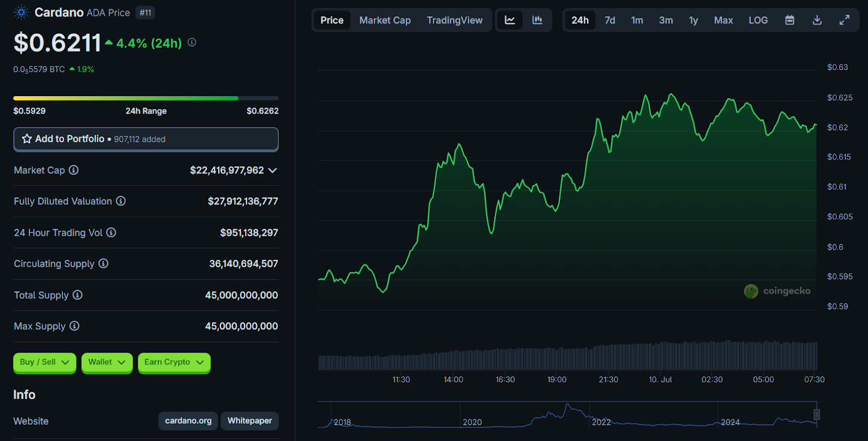Viewport: 868px width, 441px height.
Task: Click the 45,000,000,000 Total Supply value
Action: point(241,295)
